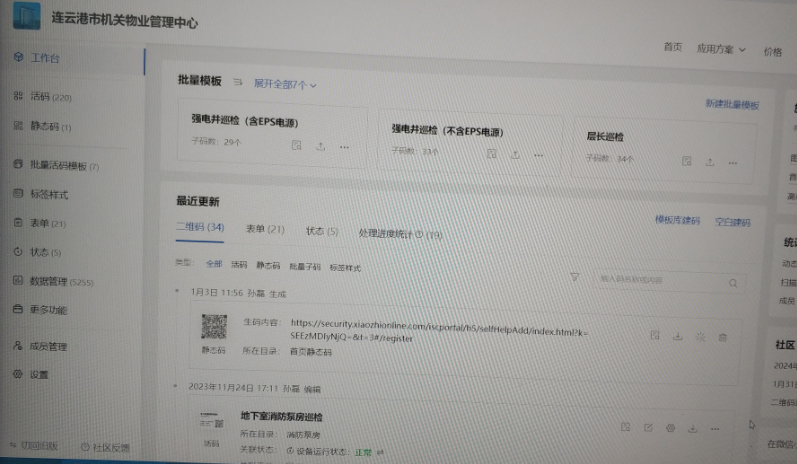The height and width of the screenshot is (464, 797).
Task: Click delete trash icon on the 静态码 row
Action: [723, 337]
